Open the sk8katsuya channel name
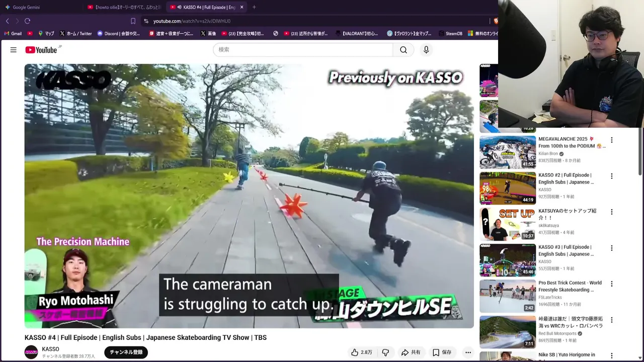The height and width of the screenshot is (362, 644). pyautogui.click(x=548, y=226)
